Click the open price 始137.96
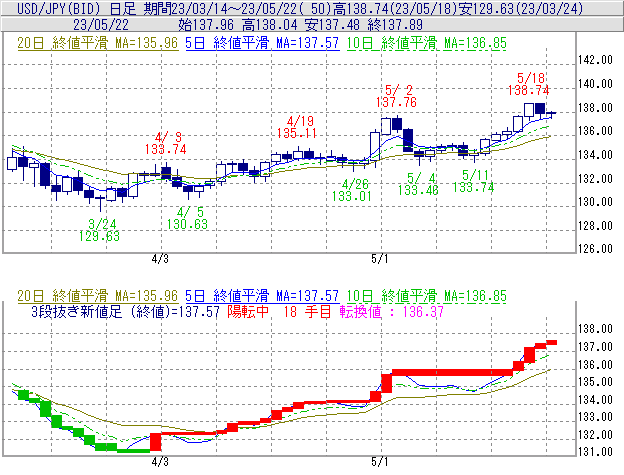This screenshot has height=475, width=624. (x=206, y=25)
